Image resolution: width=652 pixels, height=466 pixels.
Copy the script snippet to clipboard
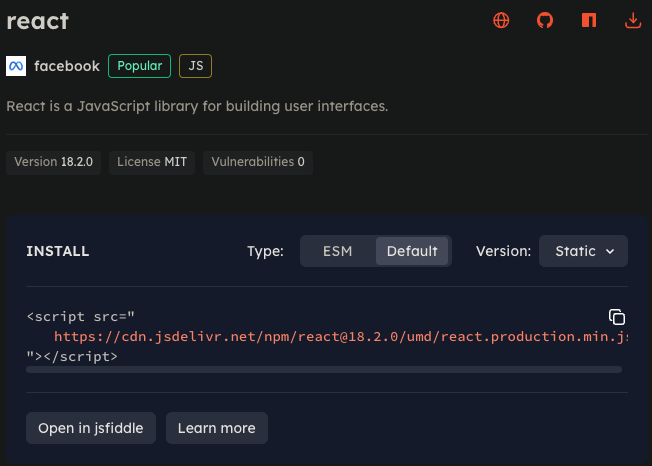617,317
